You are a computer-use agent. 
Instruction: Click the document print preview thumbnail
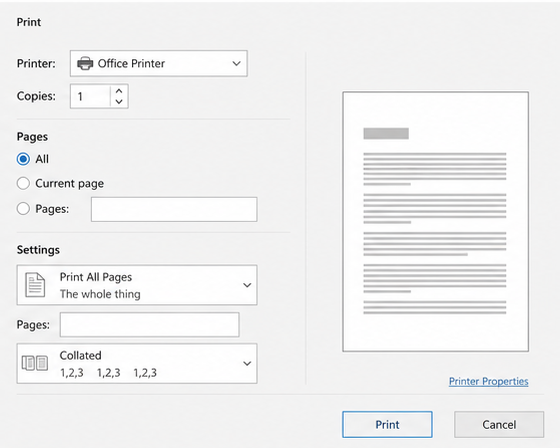pos(435,221)
